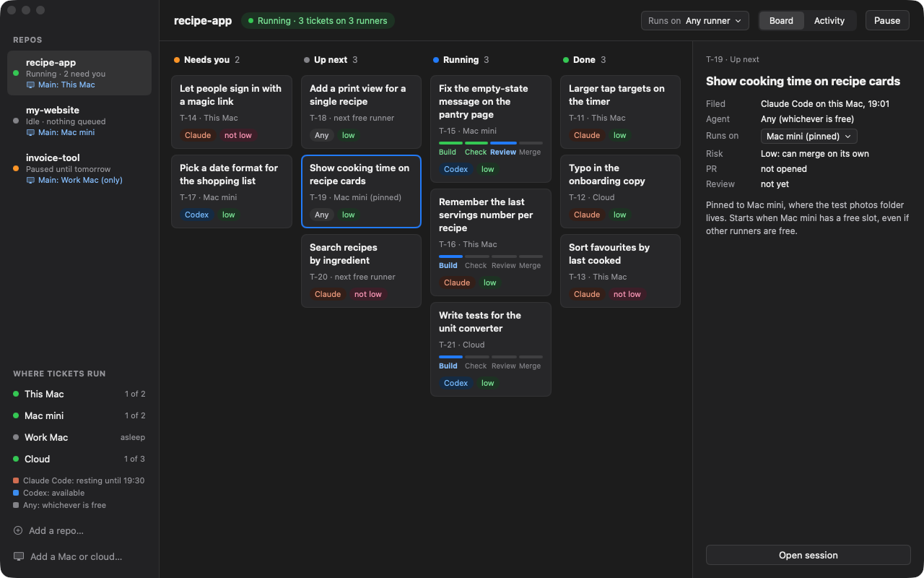Open the magic link sign-in ticket card
This screenshot has width=924, height=578.
point(232,112)
